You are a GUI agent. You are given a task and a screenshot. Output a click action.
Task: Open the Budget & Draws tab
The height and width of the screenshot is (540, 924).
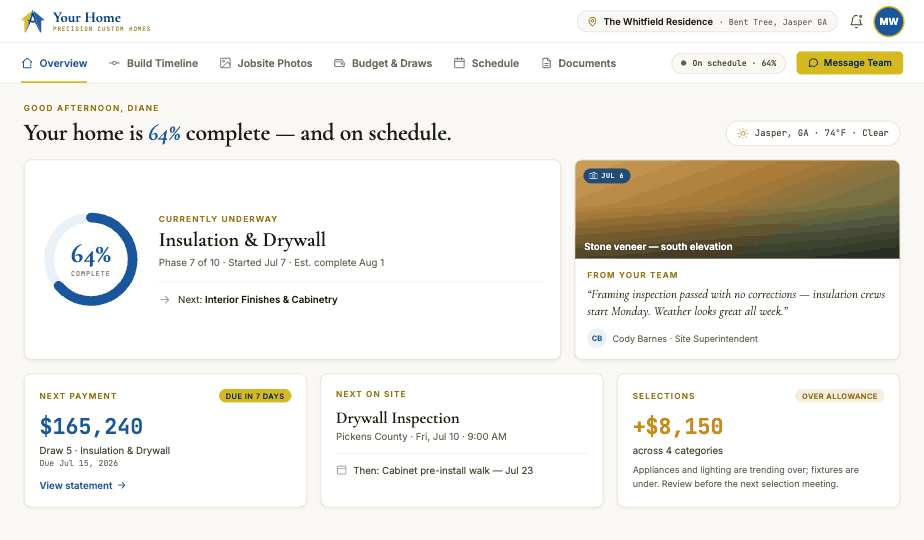coord(383,63)
